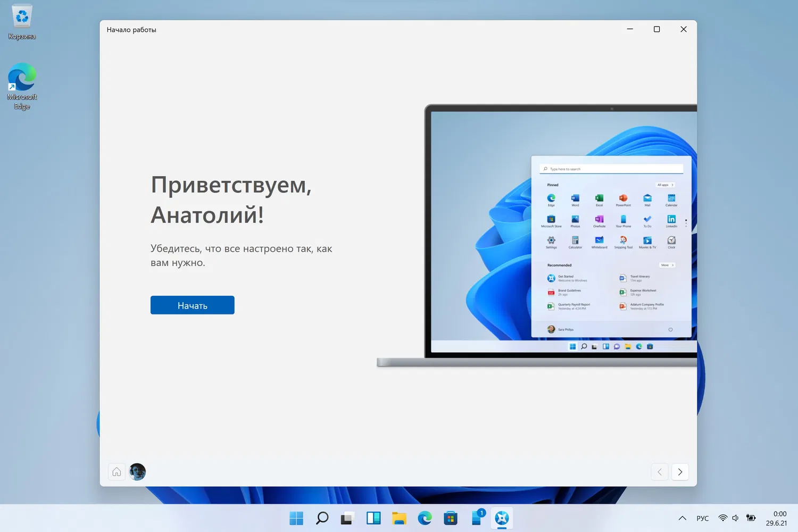This screenshot has width=798, height=532.
Task: Launch Microsoft Edge from taskbar
Action: point(425,518)
